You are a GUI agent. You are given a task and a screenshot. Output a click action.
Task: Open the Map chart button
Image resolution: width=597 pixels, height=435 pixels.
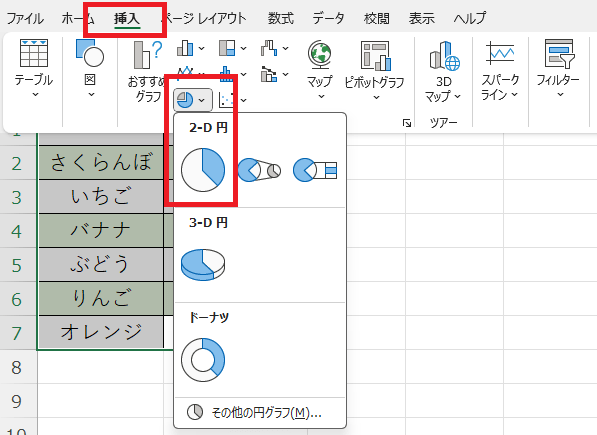coord(320,70)
